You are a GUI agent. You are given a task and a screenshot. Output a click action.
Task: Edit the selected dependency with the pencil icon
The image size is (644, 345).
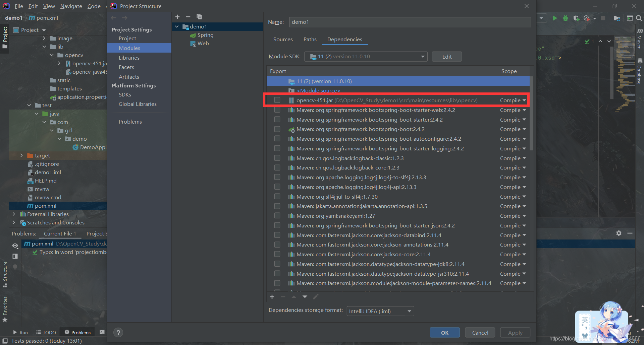[x=316, y=297]
